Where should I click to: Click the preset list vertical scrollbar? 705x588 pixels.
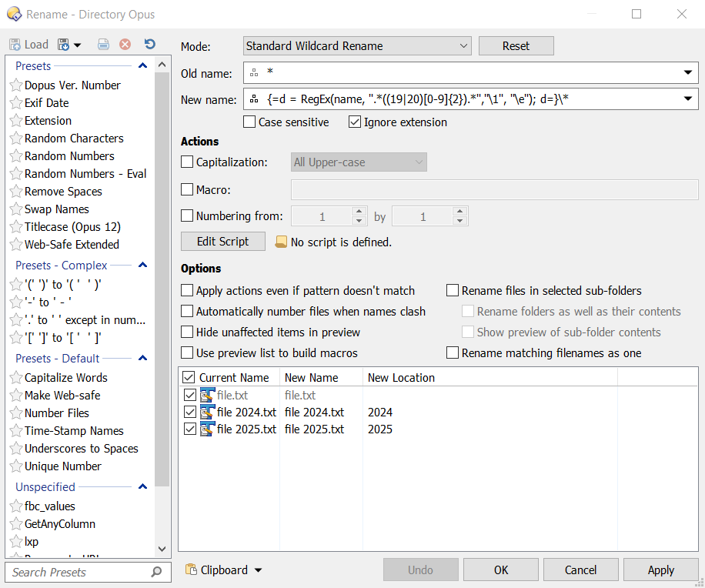162,279
